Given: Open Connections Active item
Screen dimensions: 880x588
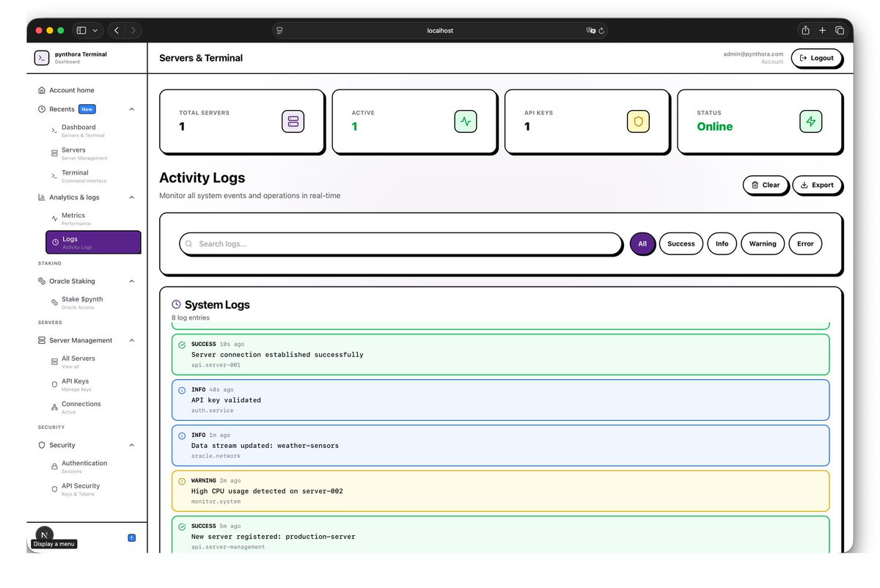Looking at the screenshot, I should [x=93, y=408].
